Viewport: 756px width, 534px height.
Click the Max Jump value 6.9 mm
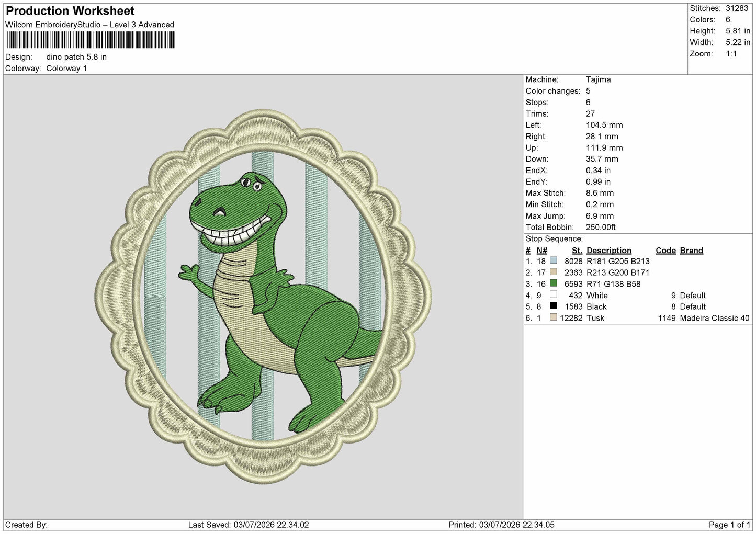pyautogui.click(x=600, y=216)
